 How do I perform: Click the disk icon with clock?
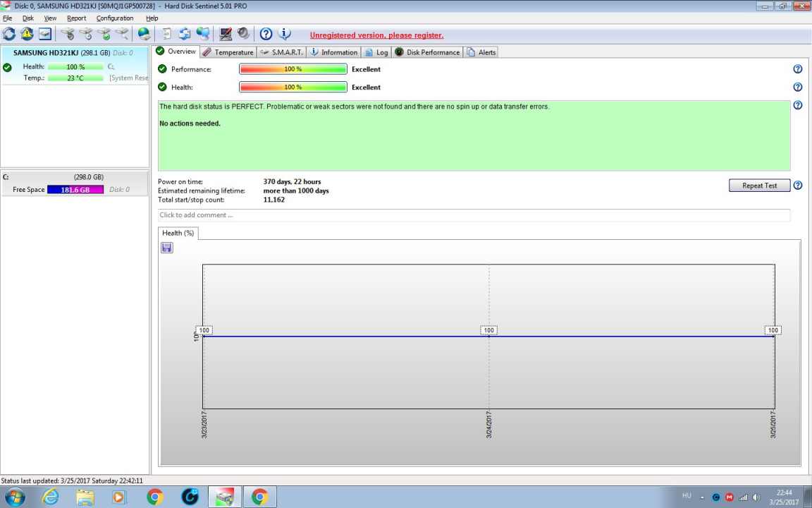click(85, 34)
